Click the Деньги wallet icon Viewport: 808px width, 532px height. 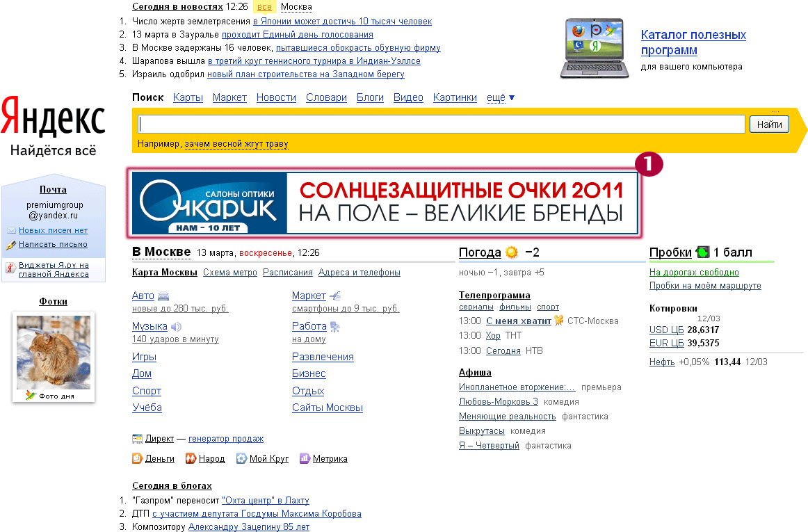[137, 458]
